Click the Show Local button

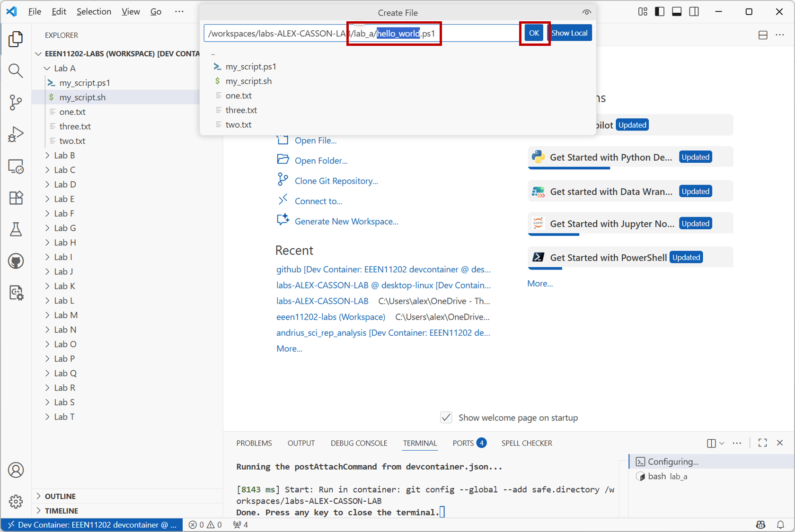coord(569,33)
